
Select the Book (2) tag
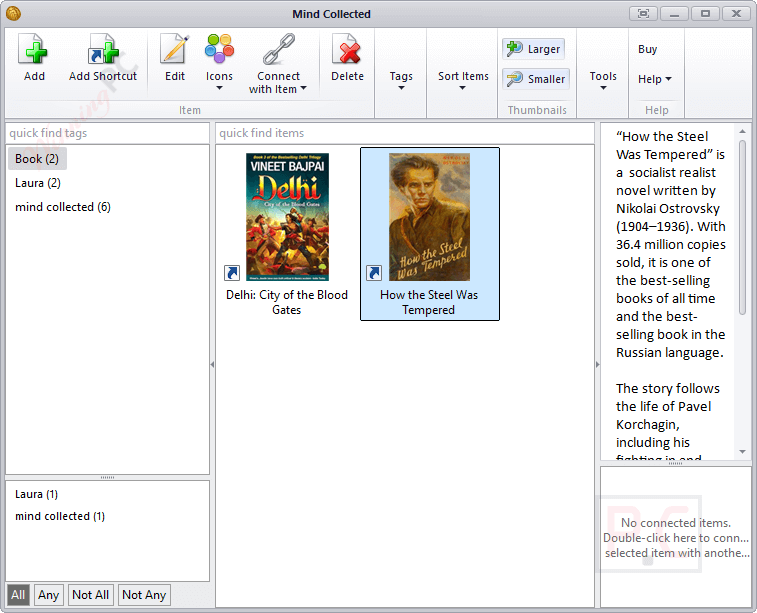[37, 159]
